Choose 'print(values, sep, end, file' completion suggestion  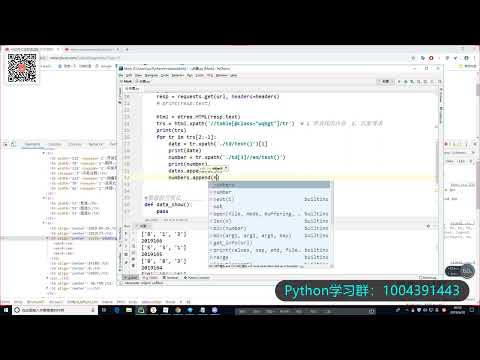pyautogui.click(x=269, y=250)
